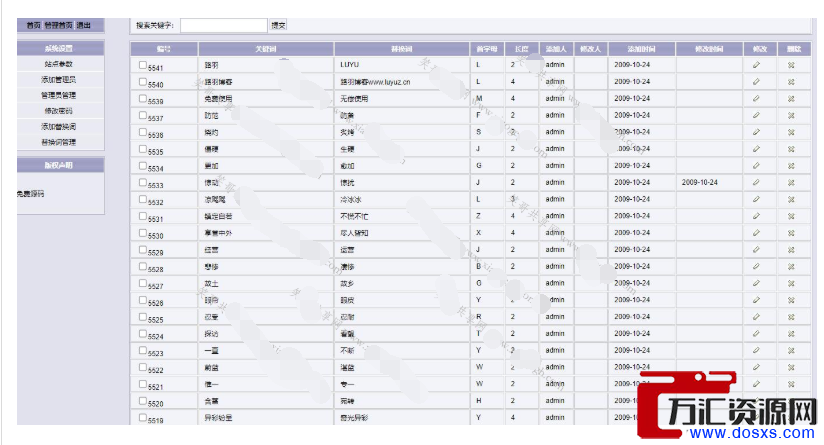824x445 pixels.
Task: Click the 无偿使用 cell in row 5539
Action: point(354,99)
